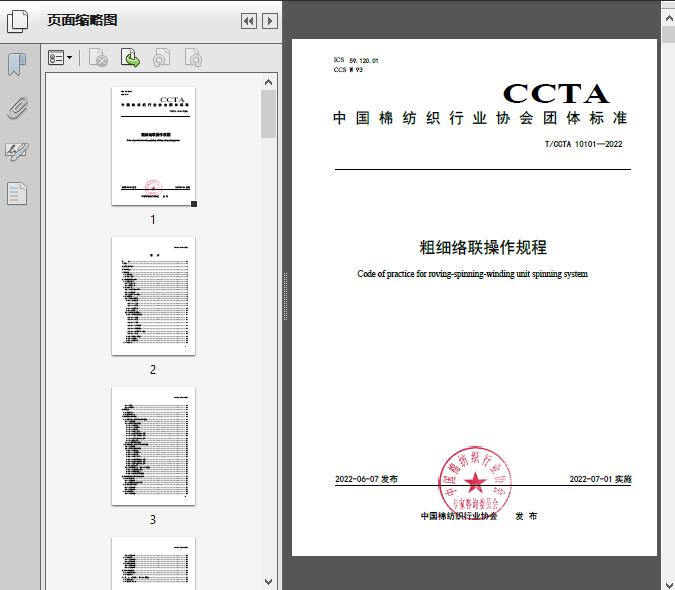Screen dimensions: 675x590
Task: Click the title 粗细络联操作规程
Action: coord(483,247)
